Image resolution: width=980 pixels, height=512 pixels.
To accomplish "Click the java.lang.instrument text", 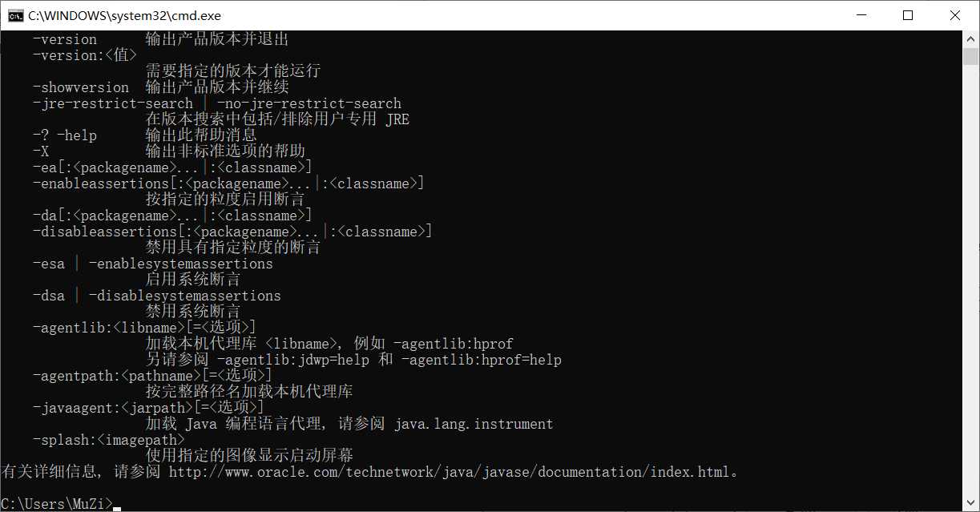I will tap(474, 424).
